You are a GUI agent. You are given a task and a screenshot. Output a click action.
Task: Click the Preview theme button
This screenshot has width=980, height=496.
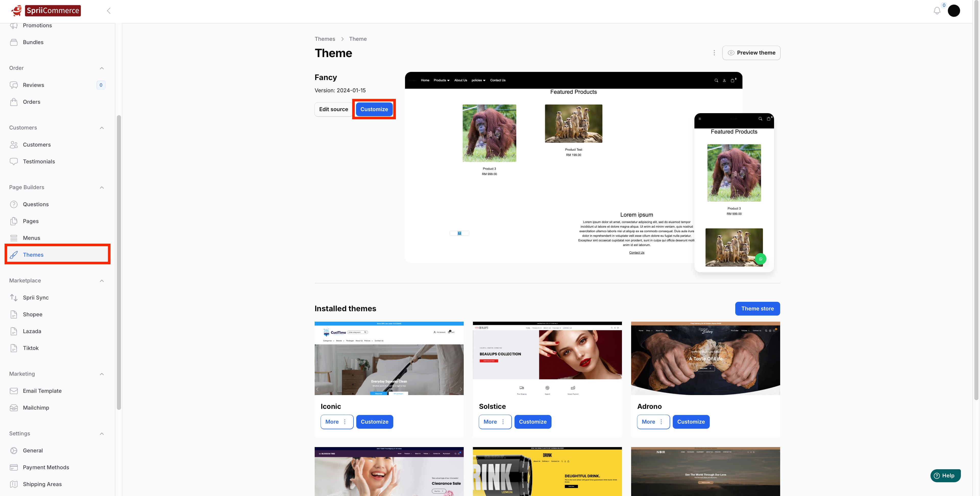coord(751,53)
